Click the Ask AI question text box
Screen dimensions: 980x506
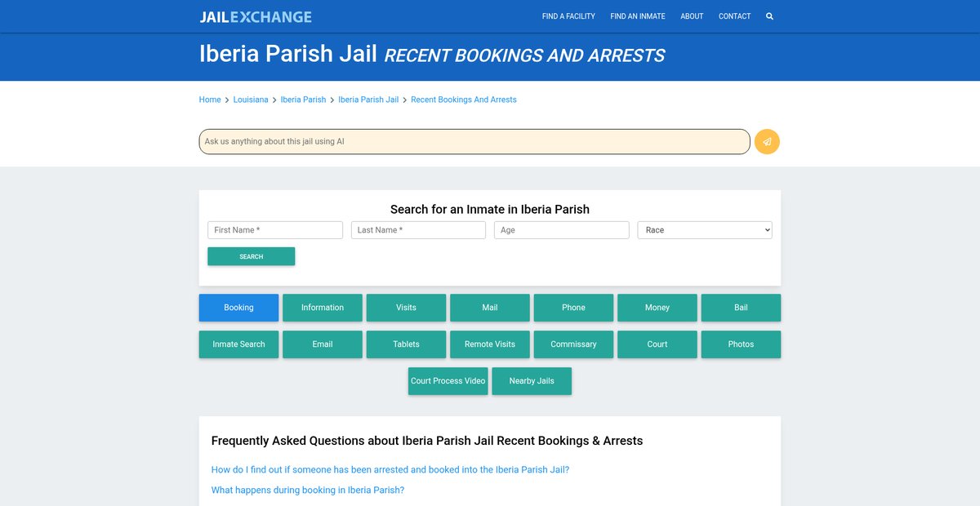pos(474,141)
